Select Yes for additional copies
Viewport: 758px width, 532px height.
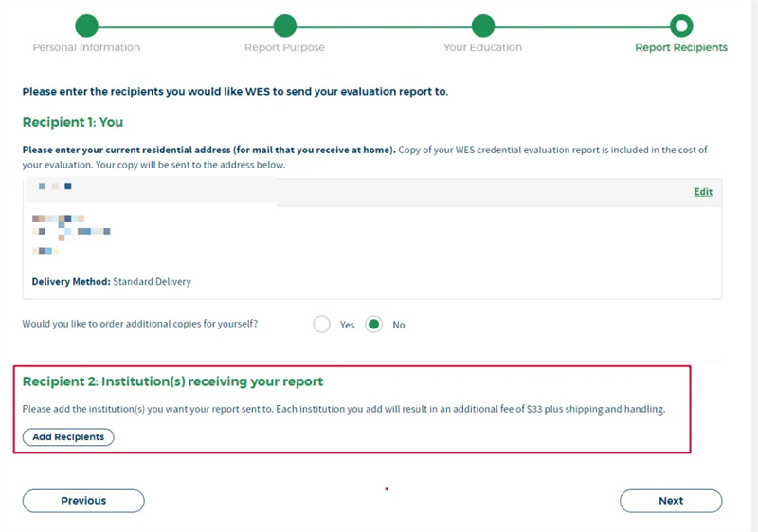click(x=322, y=325)
